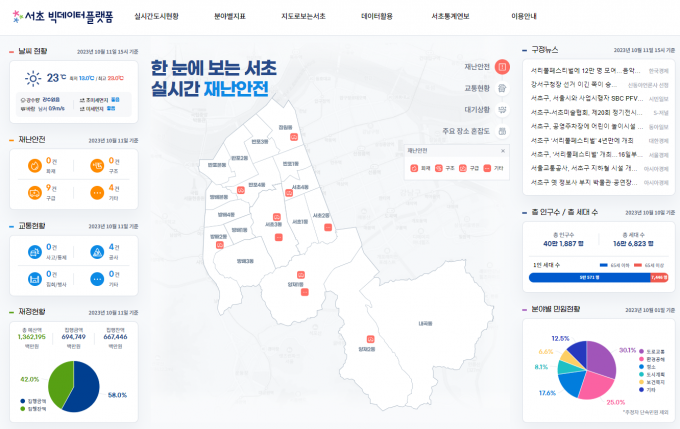The height and width of the screenshot is (429, 680).
Task: Close the 재난안전 legend panel
Action: (501, 150)
